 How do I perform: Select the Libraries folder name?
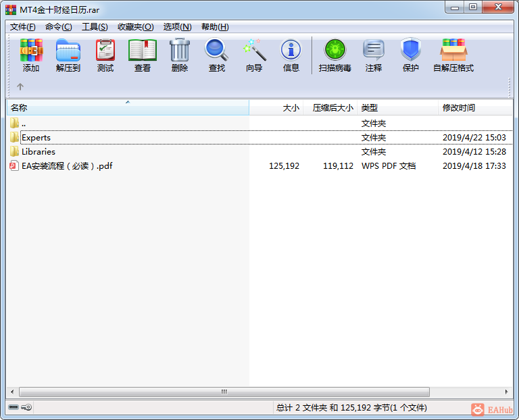39,152
